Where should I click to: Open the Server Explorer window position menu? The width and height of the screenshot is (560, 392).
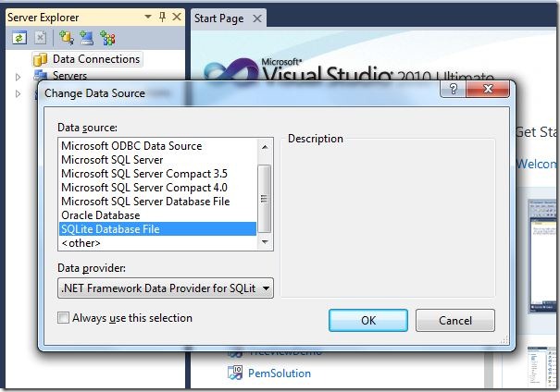tap(148, 17)
